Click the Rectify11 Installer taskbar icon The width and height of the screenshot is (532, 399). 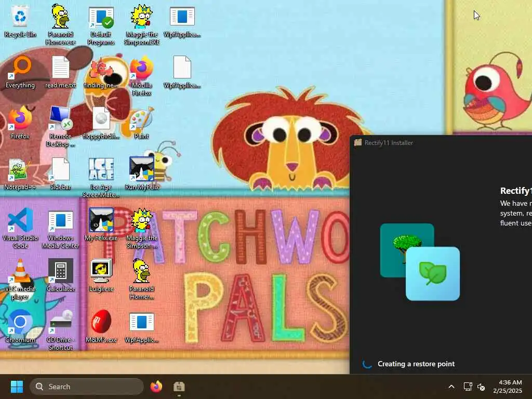point(179,387)
